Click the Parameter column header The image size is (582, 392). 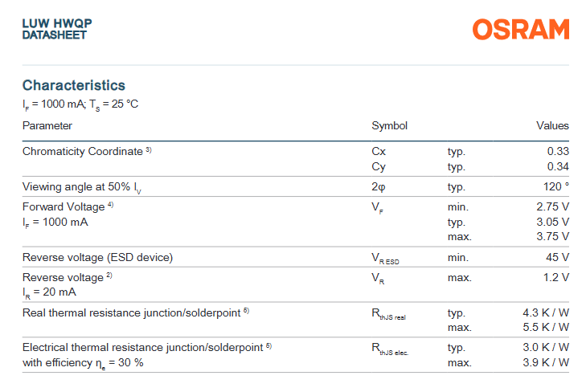[47, 125]
